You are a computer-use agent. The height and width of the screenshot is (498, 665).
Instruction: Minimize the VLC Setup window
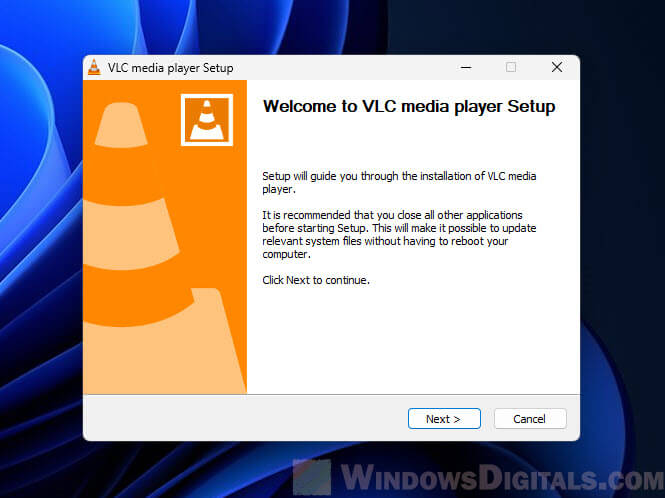click(x=466, y=67)
